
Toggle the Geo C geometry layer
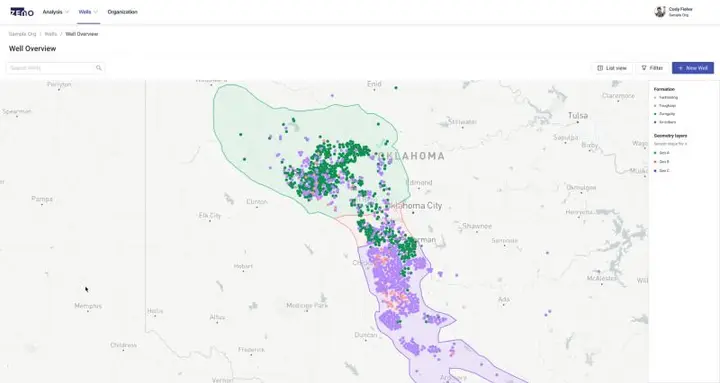pos(662,170)
